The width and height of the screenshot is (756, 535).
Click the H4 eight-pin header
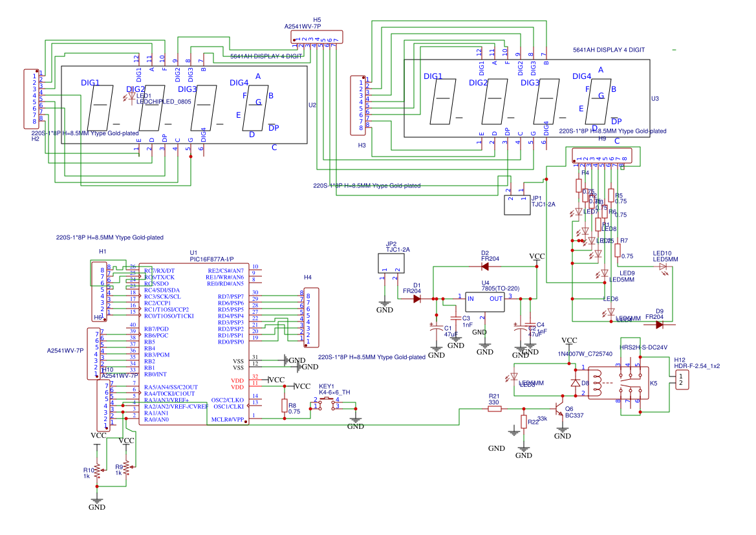[312, 318]
